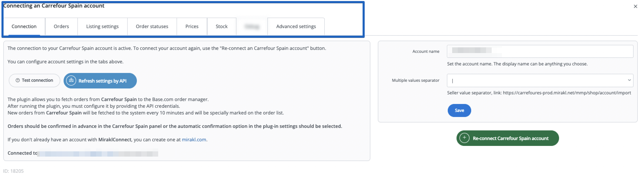644x187 pixels.
Task: Click the question mark icon in Test connection
Action: click(x=18, y=80)
